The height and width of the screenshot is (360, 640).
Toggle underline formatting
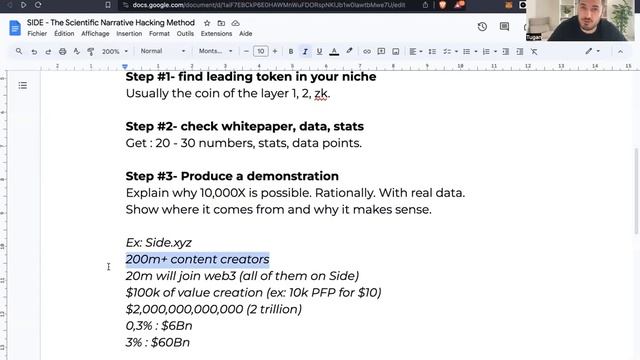pos(319,51)
